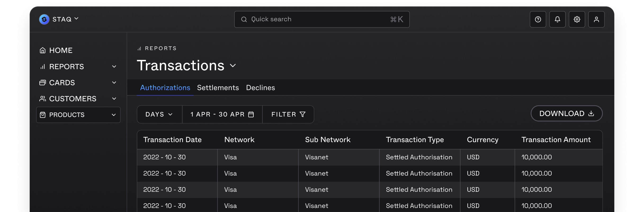The height and width of the screenshot is (212, 644).
Task: Expand the CARDS sidebar section
Action: pos(114,83)
